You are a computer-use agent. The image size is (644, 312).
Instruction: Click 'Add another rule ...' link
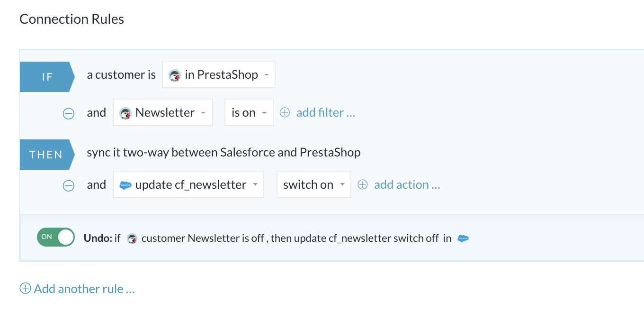pyautogui.click(x=84, y=288)
